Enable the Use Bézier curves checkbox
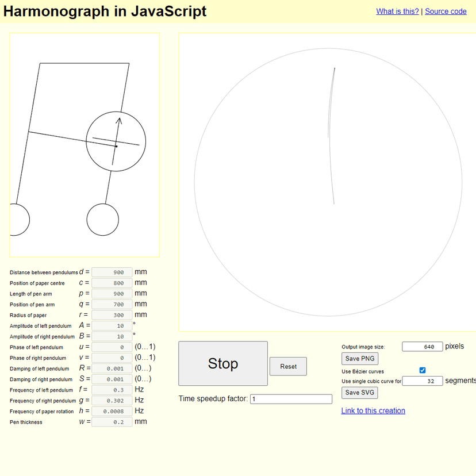The width and height of the screenshot is (476, 476). pyautogui.click(x=423, y=370)
